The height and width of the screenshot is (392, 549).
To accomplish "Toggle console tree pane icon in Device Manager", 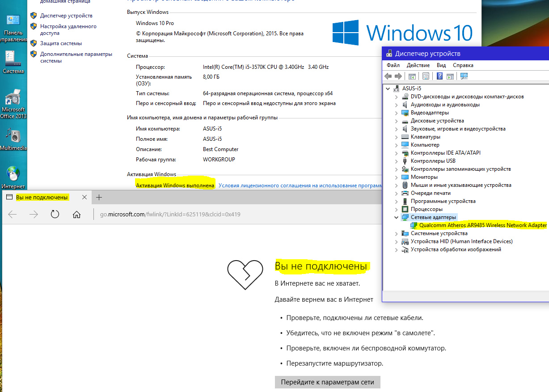I will click(x=412, y=76).
